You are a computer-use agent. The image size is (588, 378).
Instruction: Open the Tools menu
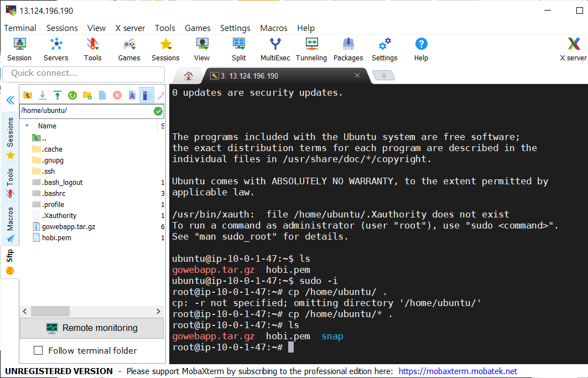coord(165,28)
